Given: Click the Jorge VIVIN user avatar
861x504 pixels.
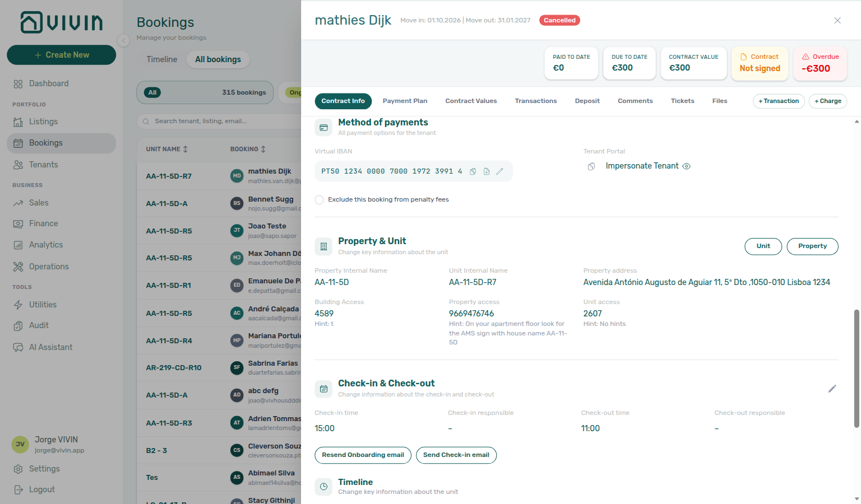Looking at the screenshot, I should (x=20, y=445).
